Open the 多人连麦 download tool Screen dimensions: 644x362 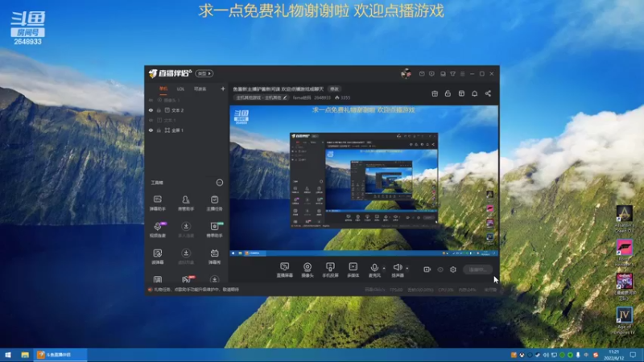pyautogui.click(x=186, y=229)
